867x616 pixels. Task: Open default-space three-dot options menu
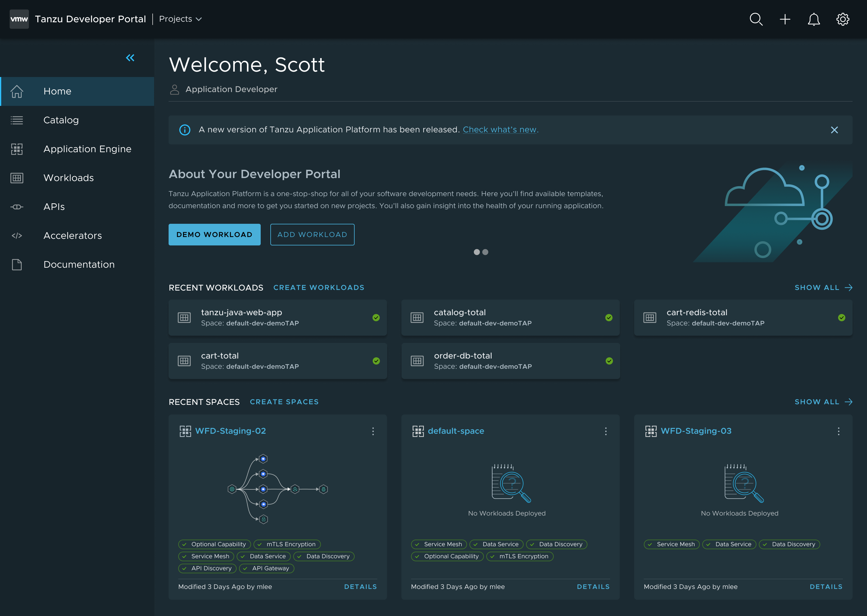tap(606, 431)
